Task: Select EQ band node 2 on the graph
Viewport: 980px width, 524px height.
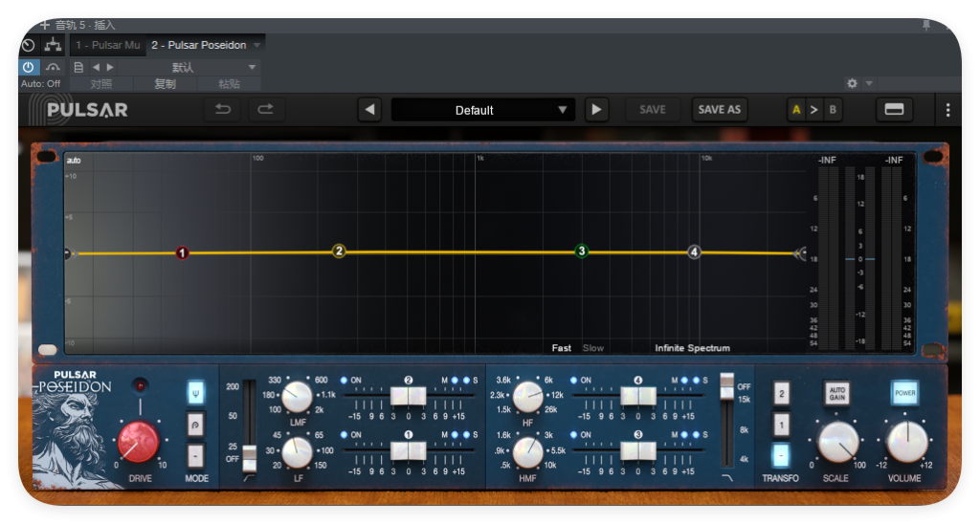Action: [x=339, y=251]
